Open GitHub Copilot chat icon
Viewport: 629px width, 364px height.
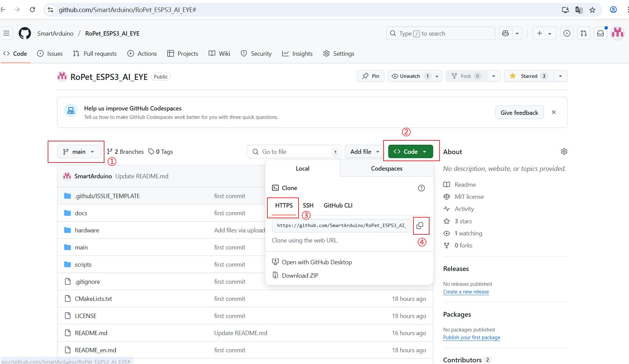pos(505,33)
